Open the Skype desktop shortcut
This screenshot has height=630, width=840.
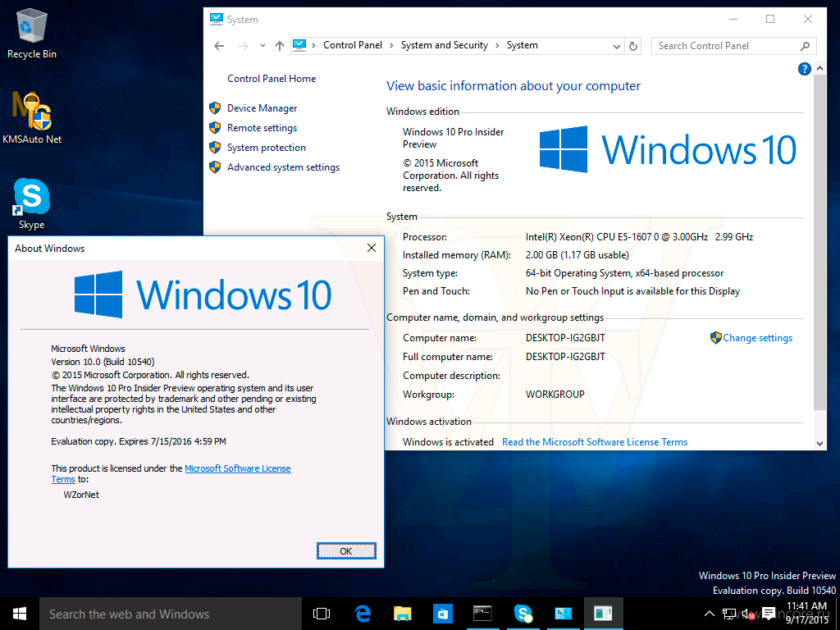point(32,204)
